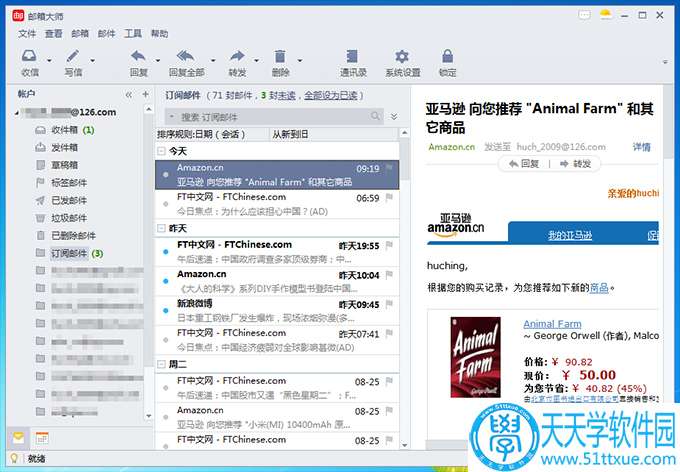Open the 回复 dropdown arrow in toolbar
This screenshot has width=680, height=472.
(x=158, y=60)
